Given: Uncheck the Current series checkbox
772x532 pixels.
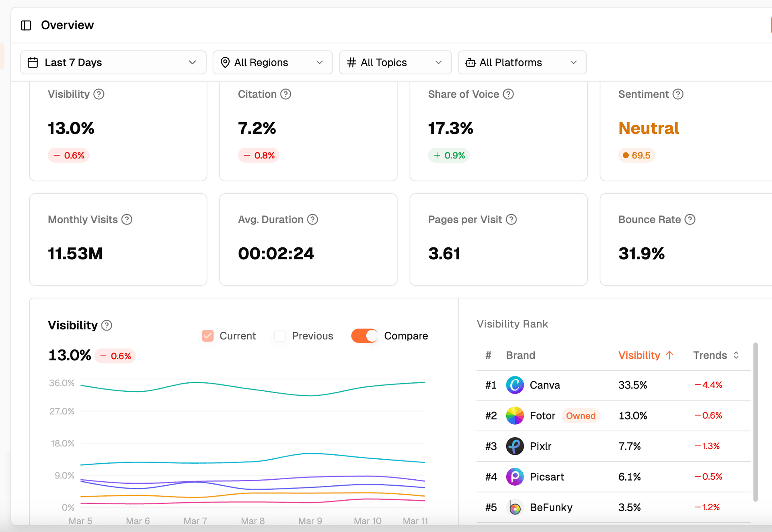Looking at the screenshot, I should [208, 336].
